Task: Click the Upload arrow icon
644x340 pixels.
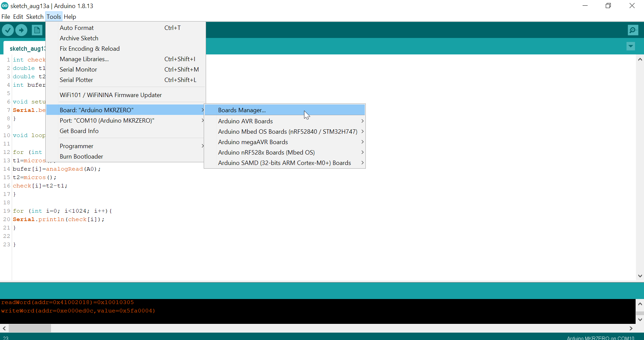Action: point(21,30)
